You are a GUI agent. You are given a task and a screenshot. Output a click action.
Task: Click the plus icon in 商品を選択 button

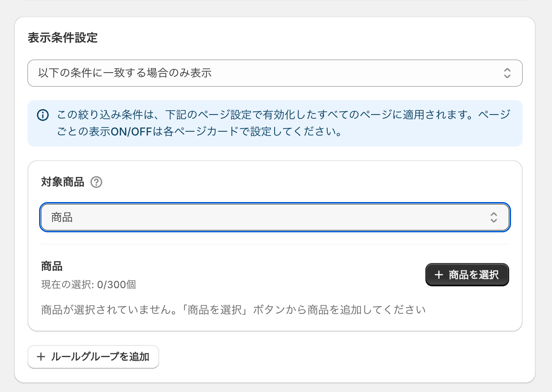coord(438,275)
